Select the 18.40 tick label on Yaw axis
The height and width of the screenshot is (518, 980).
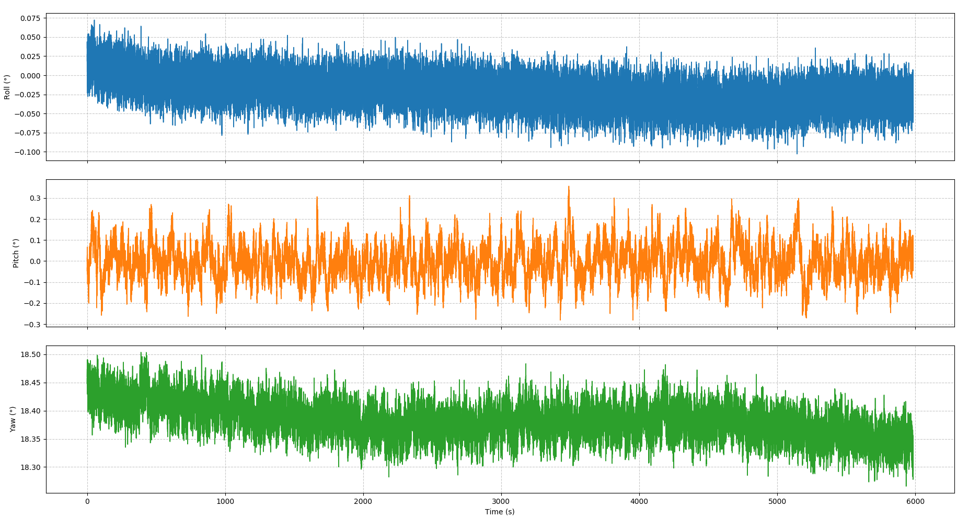coord(30,411)
